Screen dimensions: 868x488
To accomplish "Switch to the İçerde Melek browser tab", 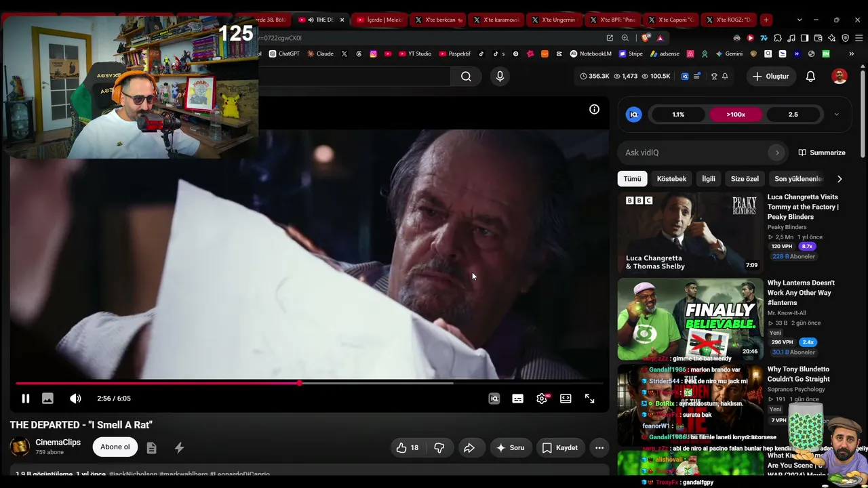I will pyautogui.click(x=380, y=20).
